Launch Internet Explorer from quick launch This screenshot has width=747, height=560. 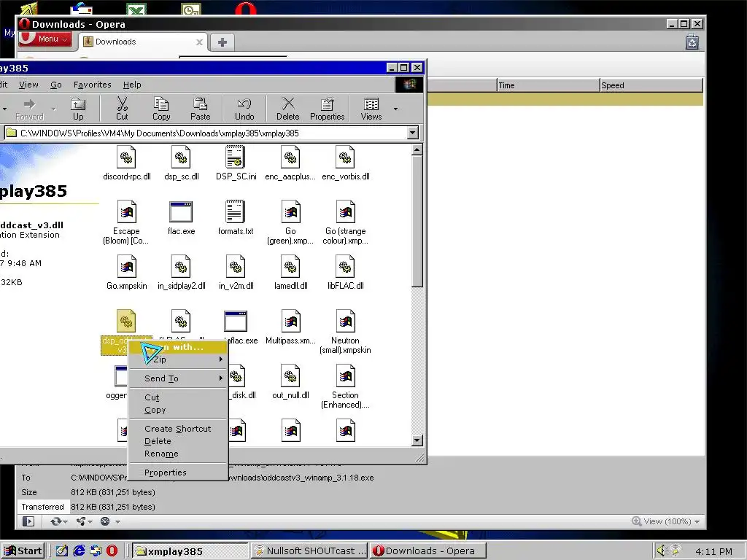click(x=79, y=551)
